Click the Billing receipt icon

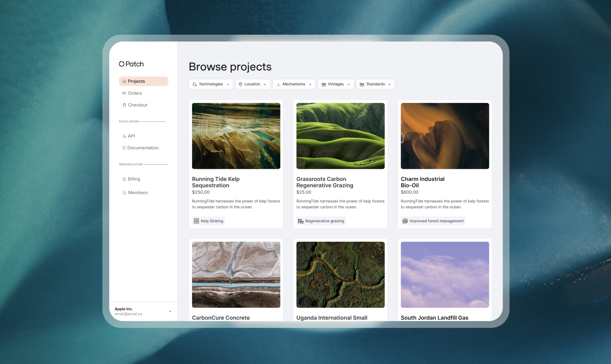[124, 179]
